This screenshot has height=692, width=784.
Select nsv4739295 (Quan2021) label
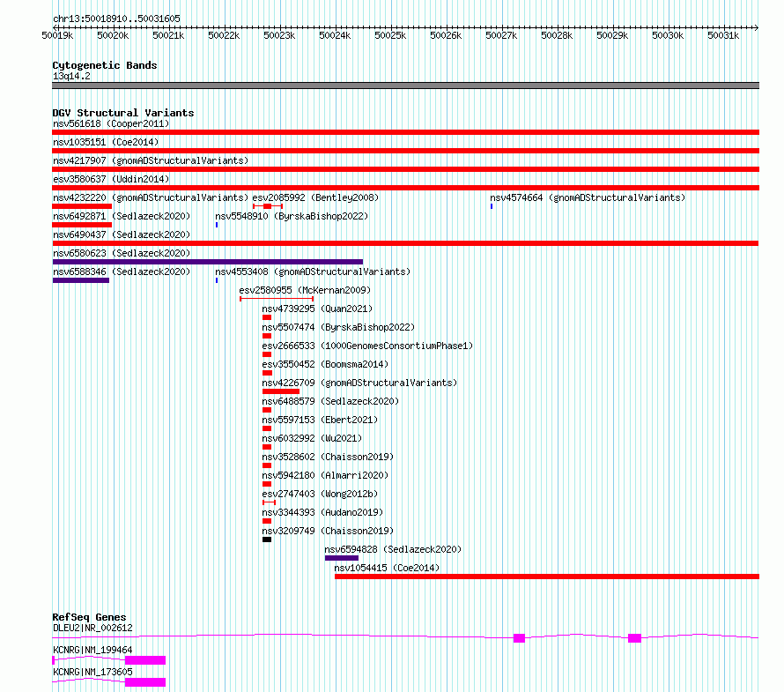(x=317, y=309)
